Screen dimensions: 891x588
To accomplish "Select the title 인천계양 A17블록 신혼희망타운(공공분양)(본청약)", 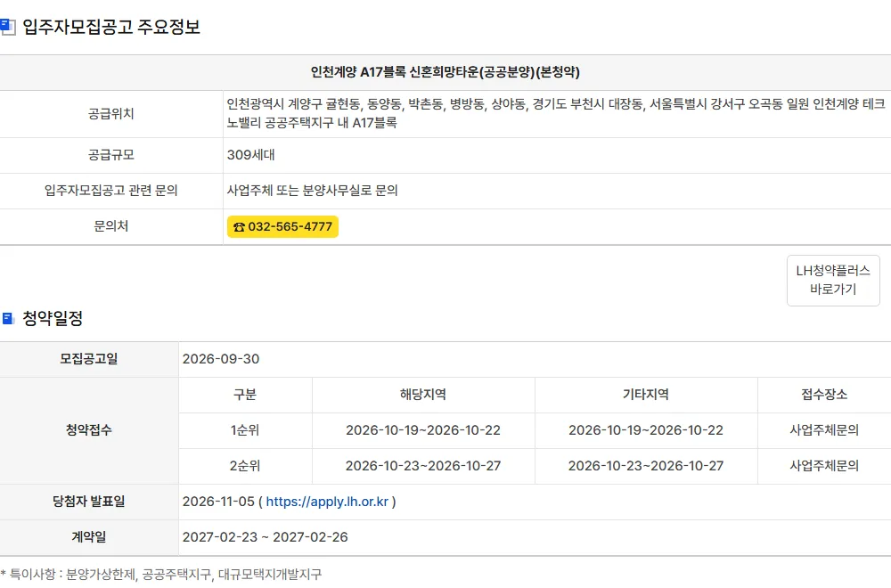I will pos(445,72).
